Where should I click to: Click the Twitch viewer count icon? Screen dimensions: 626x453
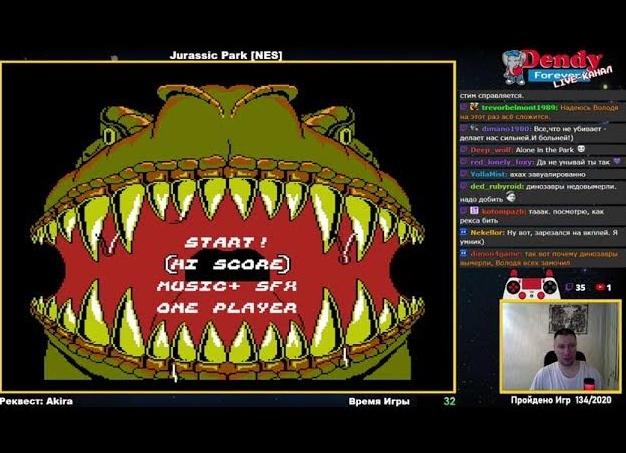569,287
